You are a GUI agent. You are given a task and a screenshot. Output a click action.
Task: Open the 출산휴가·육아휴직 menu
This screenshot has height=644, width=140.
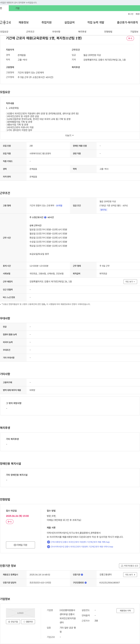click(127, 22)
